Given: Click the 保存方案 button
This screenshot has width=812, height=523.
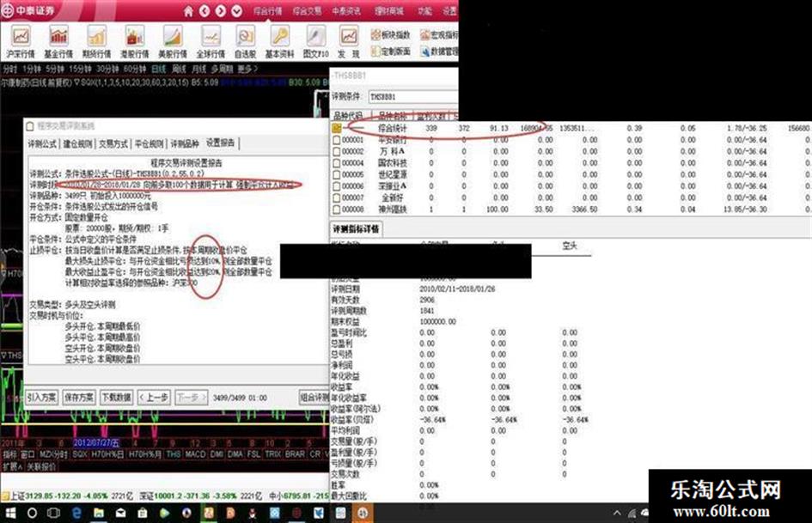Looking at the screenshot, I should pos(79,397).
